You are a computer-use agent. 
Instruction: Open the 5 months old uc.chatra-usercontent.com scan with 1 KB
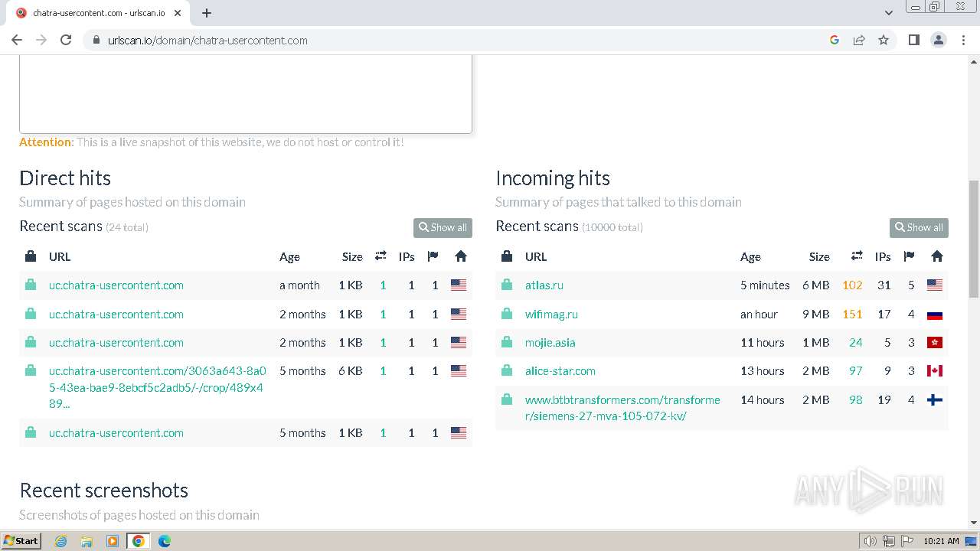click(x=116, y=433)
